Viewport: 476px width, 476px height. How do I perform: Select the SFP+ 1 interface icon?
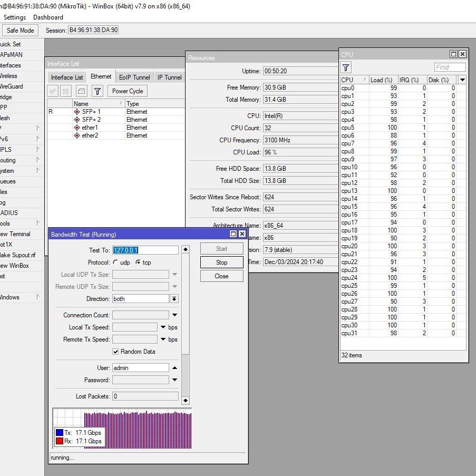coord(77,112)
